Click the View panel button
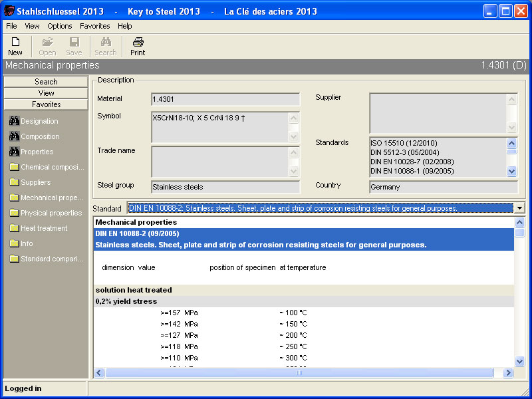Viewport: 532px width, 399px height. (x=46, y=93)
